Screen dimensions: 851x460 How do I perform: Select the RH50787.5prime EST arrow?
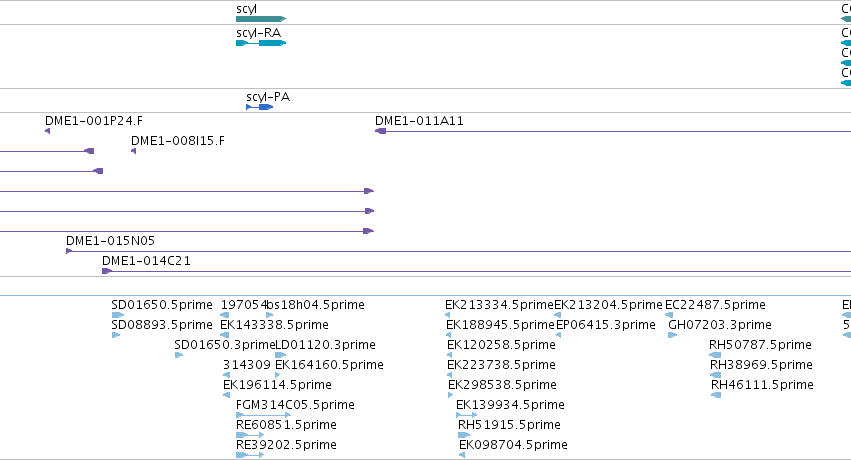[715, 355]
